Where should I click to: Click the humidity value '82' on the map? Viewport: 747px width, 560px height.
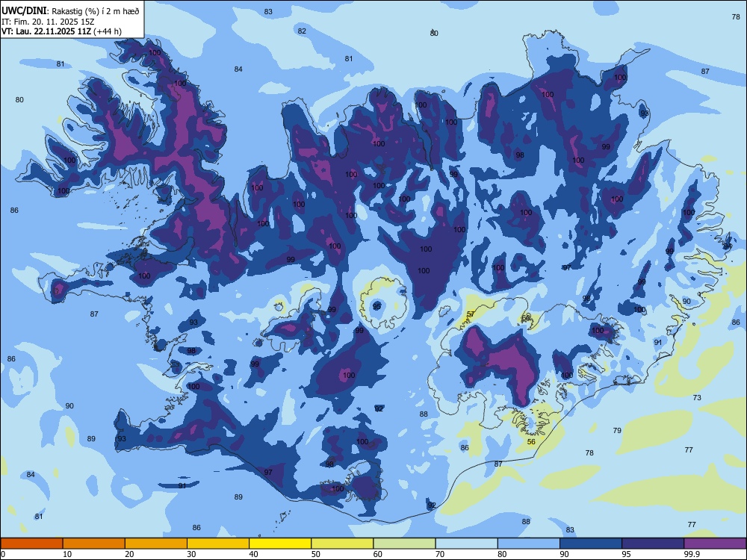302,31
